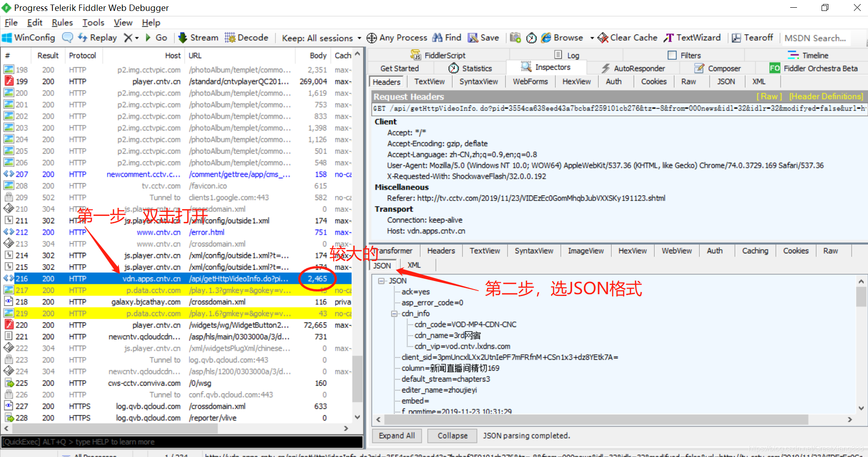This screenshot has height=457, width=868.
Task: Select response ImageView tab
Action: [x=586, y=251]
